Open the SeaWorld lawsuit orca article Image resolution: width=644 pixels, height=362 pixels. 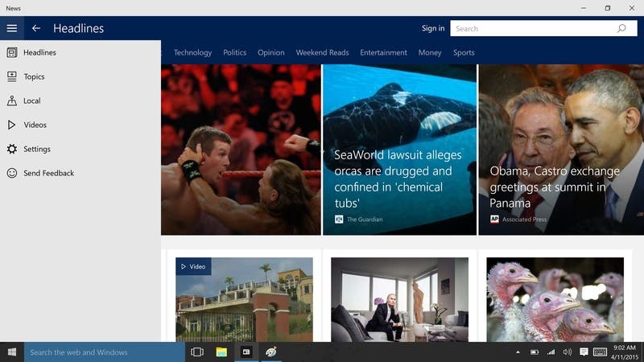[x=399, y=150]
